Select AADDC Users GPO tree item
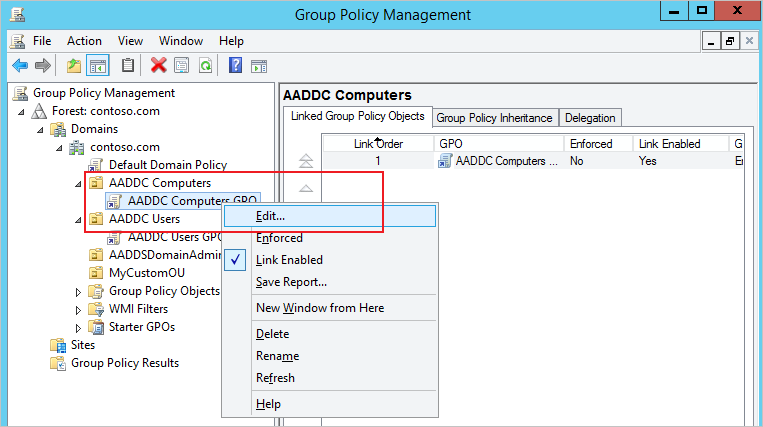This screenshot has height=427, width=763. [174, 237]
